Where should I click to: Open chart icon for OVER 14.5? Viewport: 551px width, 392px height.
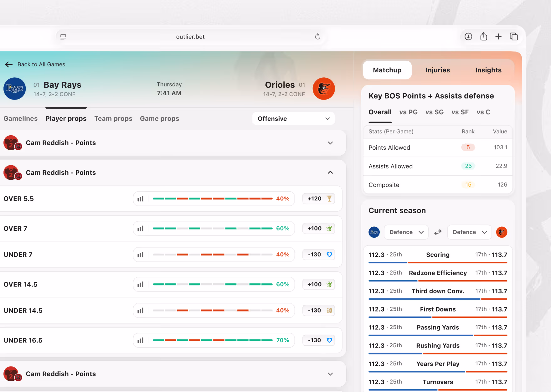tap(141, 284)
